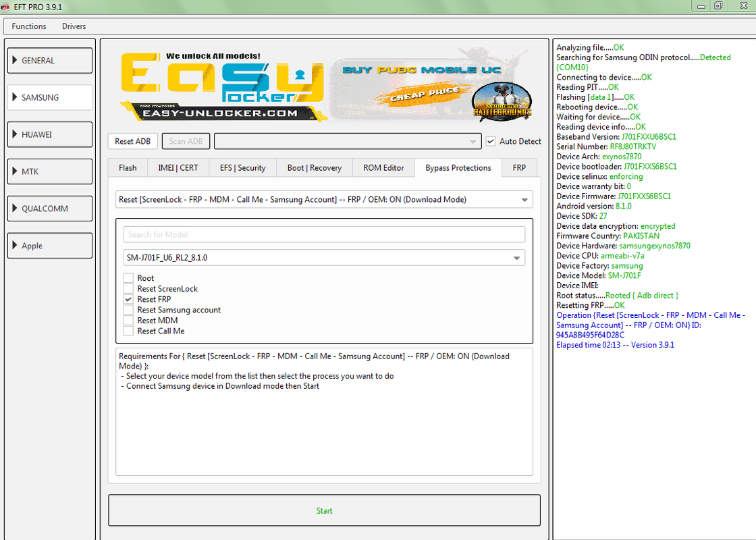Open the SM-J701F model dropdown

tap(324, 257)
